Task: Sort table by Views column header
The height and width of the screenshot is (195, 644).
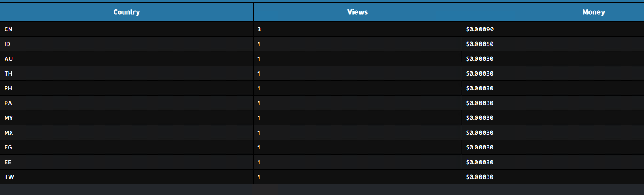Action: (357, 12)
